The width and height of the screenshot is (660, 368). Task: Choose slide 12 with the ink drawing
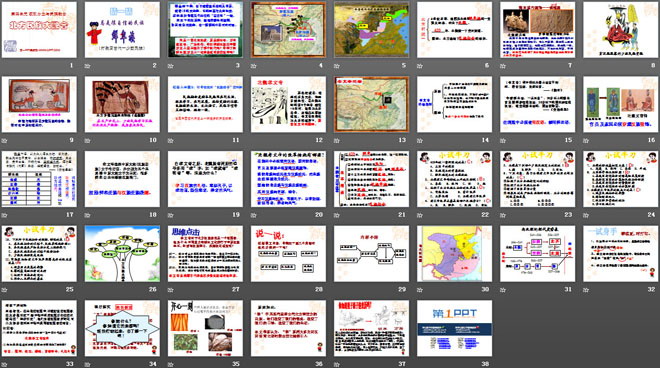click(288, 104)
